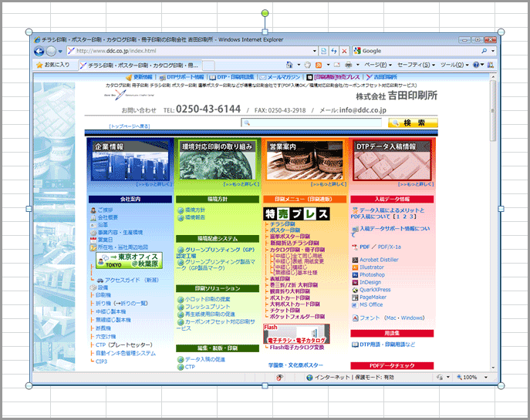530x420 pixels.
Task: Click the orange RSS feeds icon
Action: pyautogui.click(x=319, y=65)
